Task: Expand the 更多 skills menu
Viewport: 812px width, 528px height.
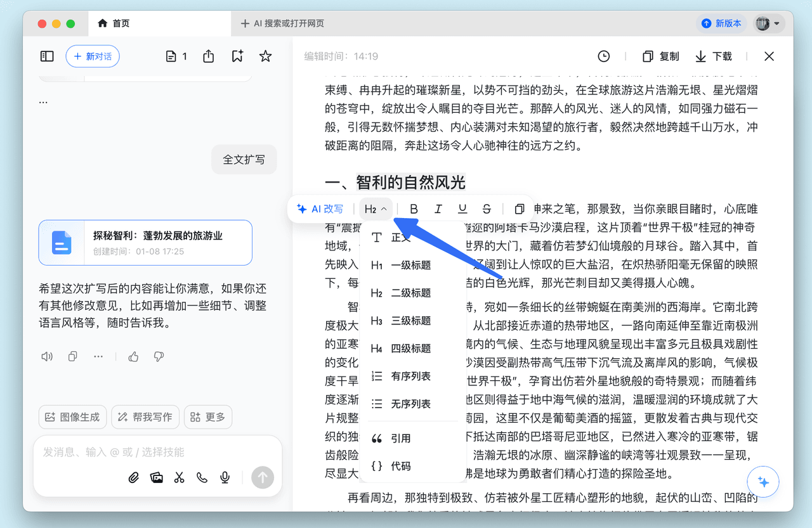Action: point(208,417)
